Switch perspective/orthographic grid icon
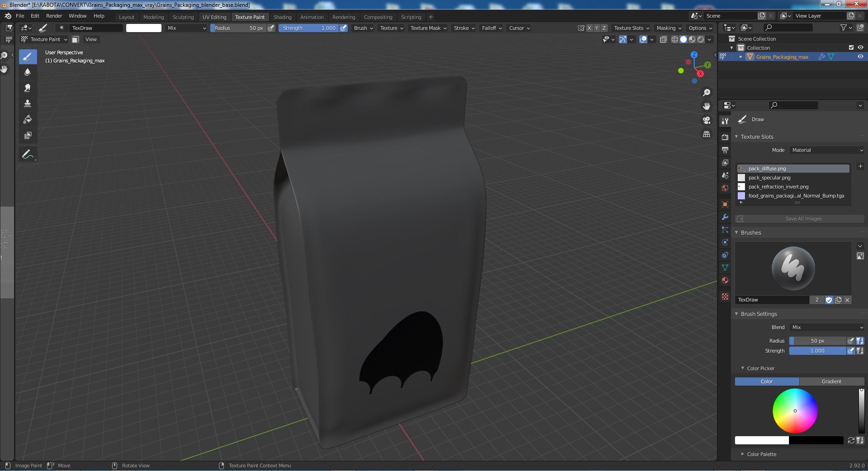868x471 pixels. pyautogui.click(x=706, y=134)
